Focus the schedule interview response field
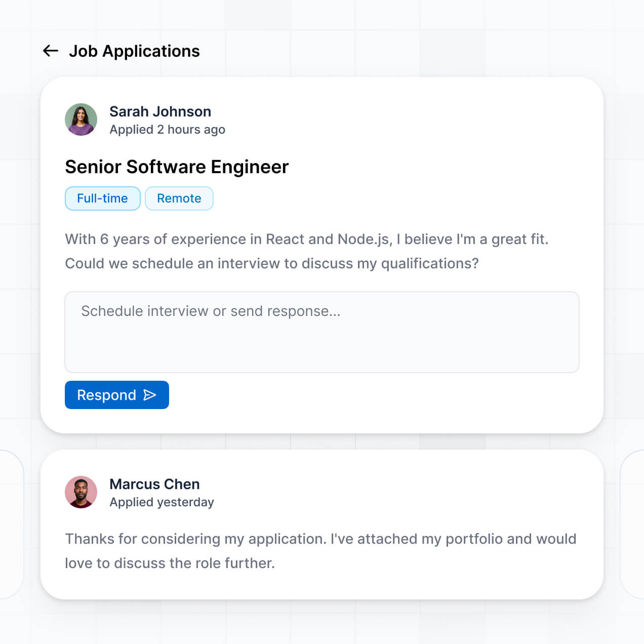644x644 pixels. pyautogui.click(x=321, y=332)
